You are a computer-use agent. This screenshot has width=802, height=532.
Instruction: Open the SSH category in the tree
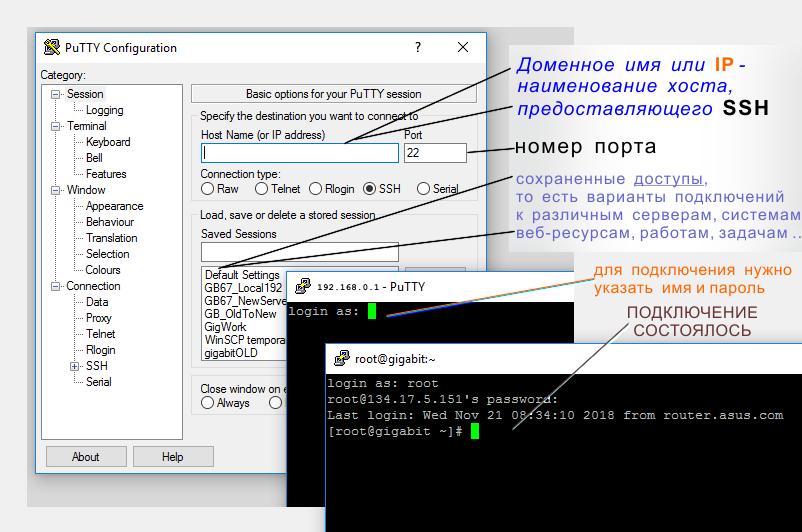tap(97, 366)
